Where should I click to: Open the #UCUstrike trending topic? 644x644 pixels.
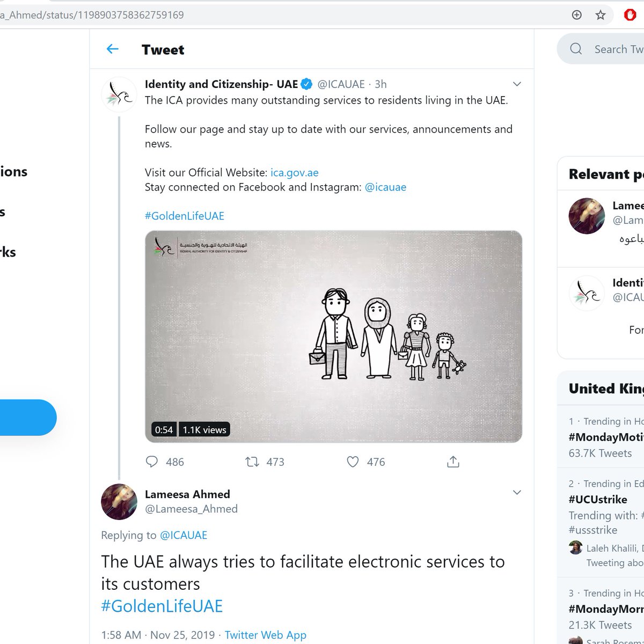click(598, 500)
